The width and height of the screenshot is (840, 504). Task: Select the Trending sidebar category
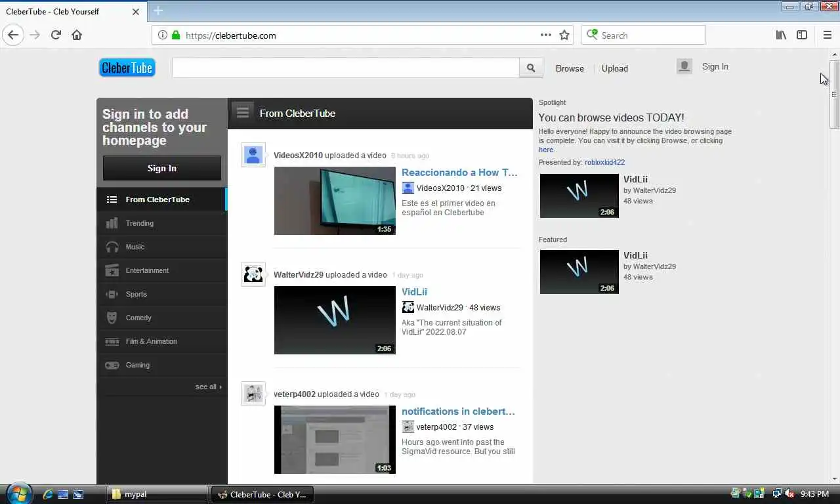coord(161,223)
